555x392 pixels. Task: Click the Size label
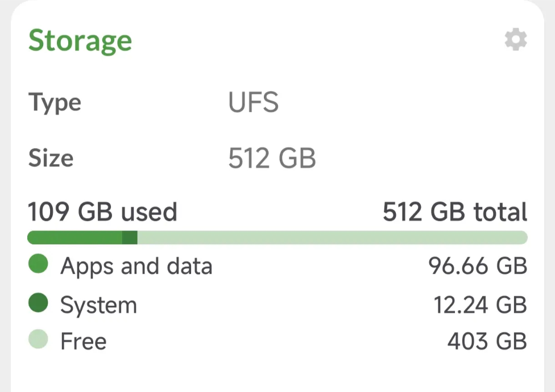(51, 159)
